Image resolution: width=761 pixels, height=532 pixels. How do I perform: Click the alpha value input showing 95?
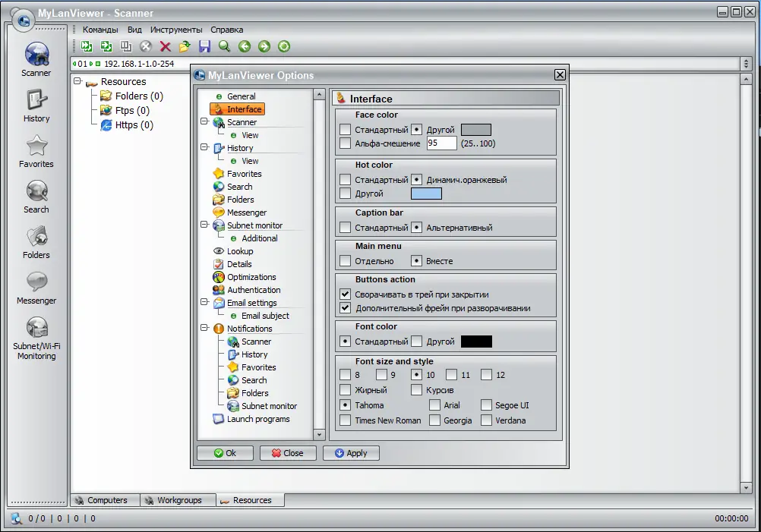pyautogui.click(x=441, y=143)
